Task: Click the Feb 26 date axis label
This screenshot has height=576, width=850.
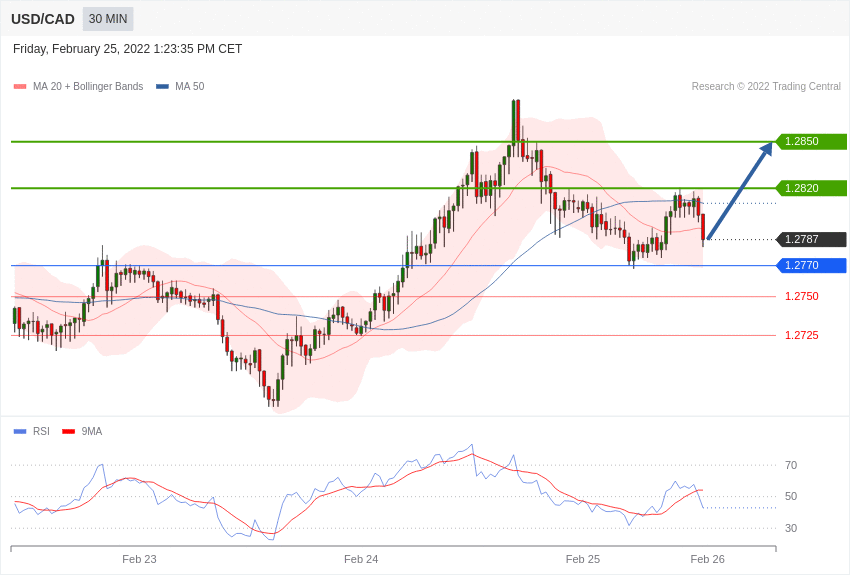Action: coord(707,559)
